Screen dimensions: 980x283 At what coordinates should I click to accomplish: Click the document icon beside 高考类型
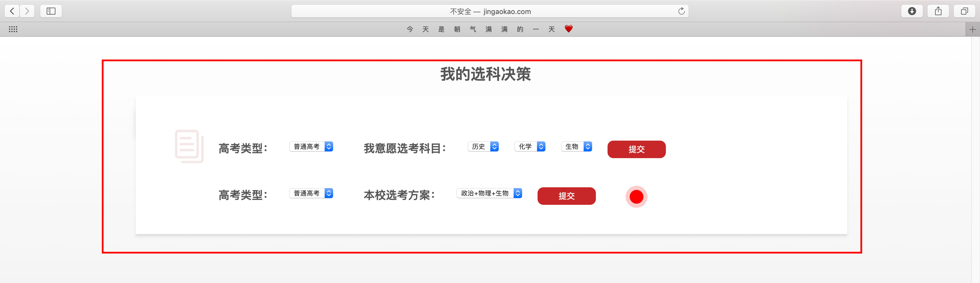pyautogui.click(x=189, y=146)
